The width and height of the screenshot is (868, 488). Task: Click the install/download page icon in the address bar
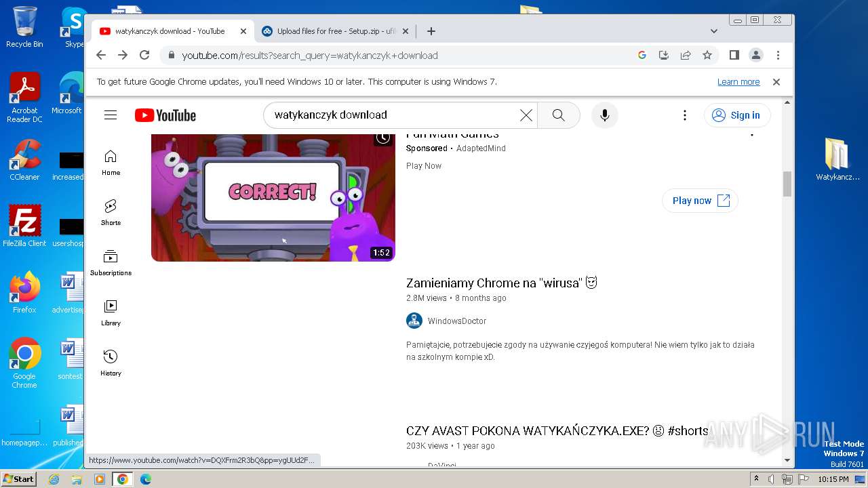[664, 55]
